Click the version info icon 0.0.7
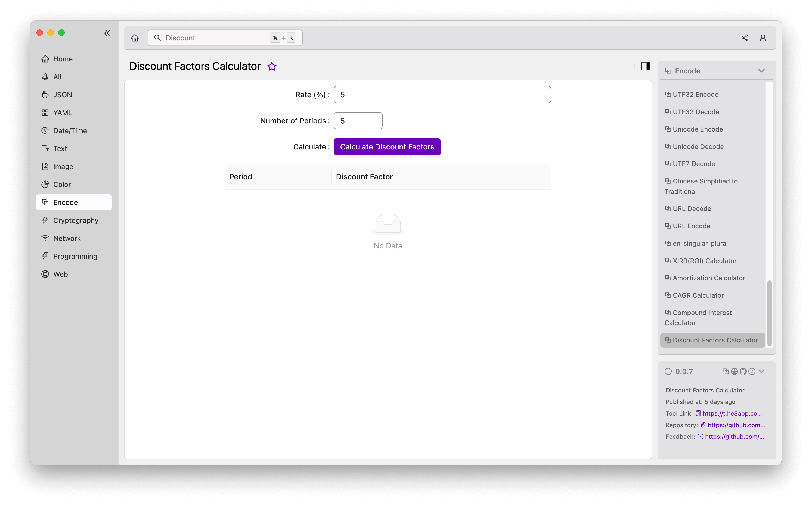The image size is (812, 505). tap(668, 371)
